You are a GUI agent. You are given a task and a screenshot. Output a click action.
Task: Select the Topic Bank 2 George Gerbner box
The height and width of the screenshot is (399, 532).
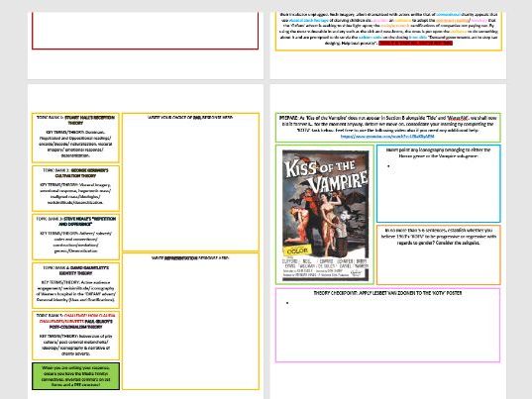pyautogui.click(x=75, y=188)
